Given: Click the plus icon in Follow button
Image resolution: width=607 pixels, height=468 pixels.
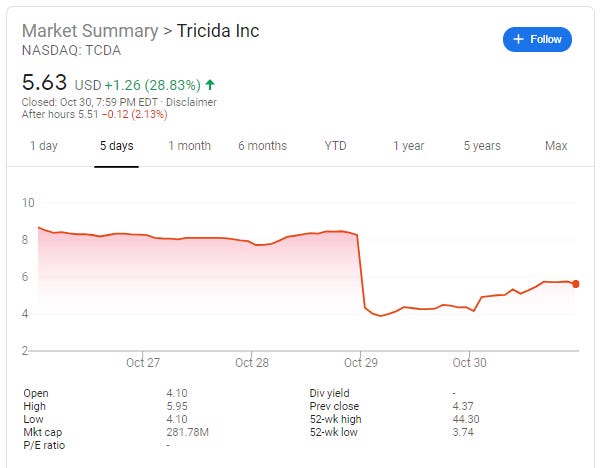Looking at the screenshot, I should [x=518, y=39].
